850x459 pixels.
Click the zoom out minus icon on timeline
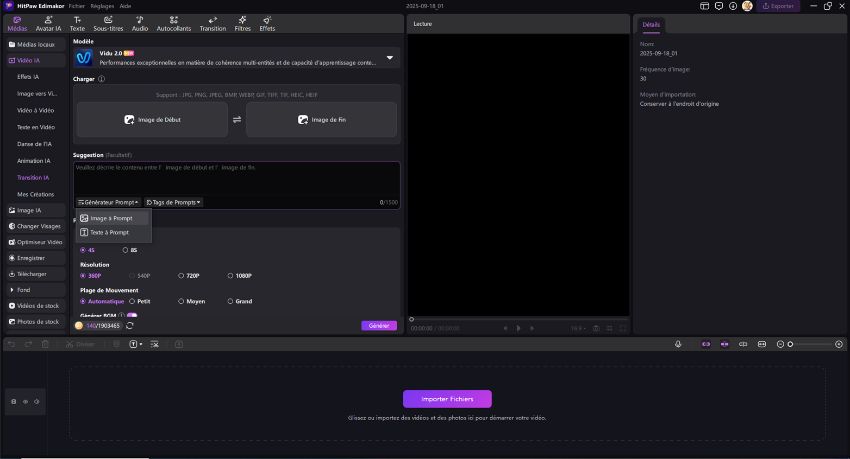pyautogui.click(x=780, y=344)
